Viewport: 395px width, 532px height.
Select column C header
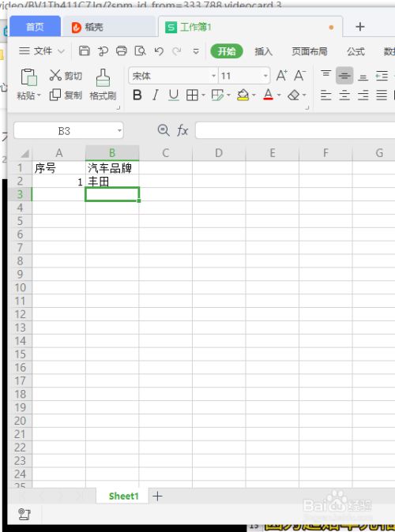(x=165, y=153)
